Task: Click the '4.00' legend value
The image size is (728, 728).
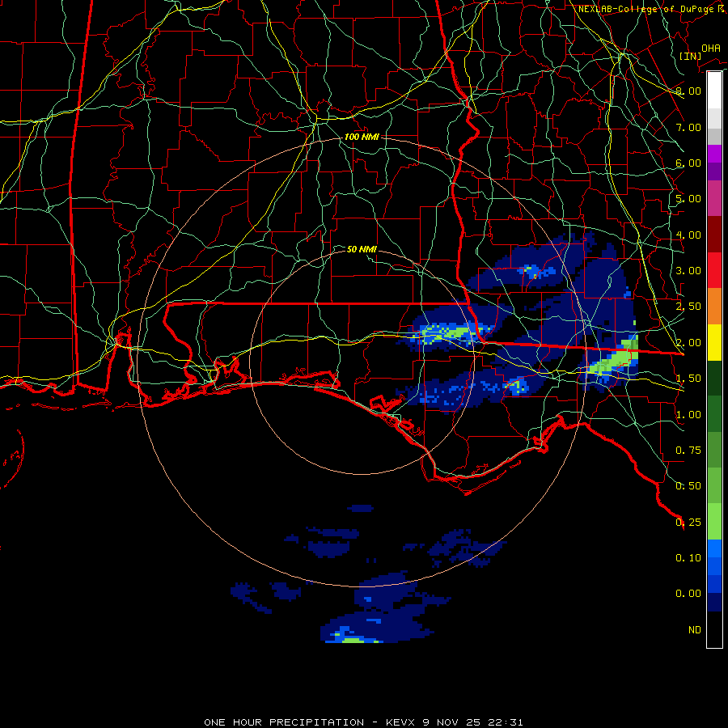Action: [688, 235]
